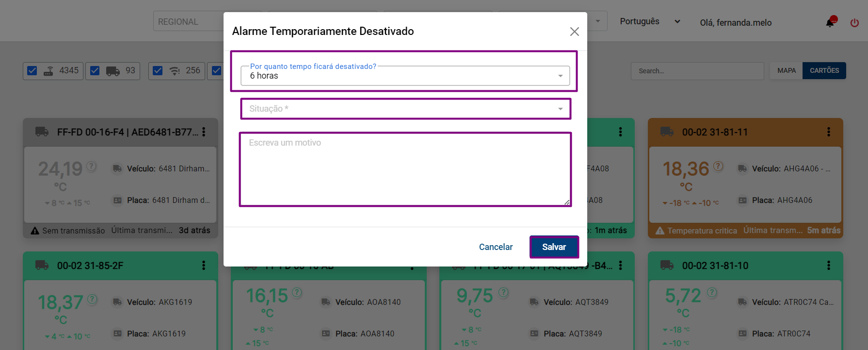Click the red power logout icon
This screenshot has width=868, height=350.
(854, 23)
